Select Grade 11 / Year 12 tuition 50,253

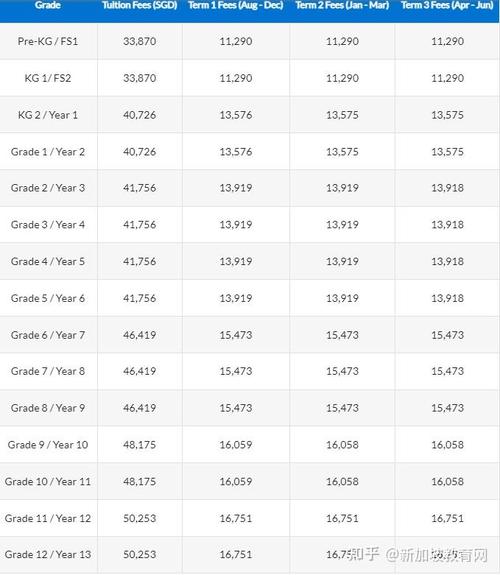pos(140,519)
